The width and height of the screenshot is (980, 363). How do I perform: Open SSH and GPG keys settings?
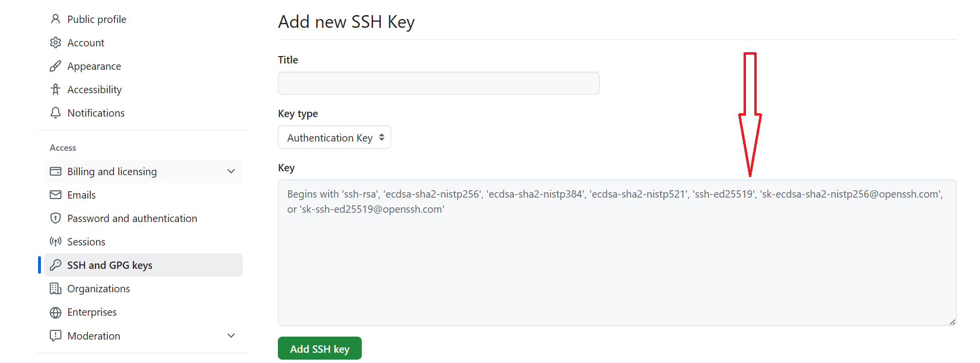[x=110, y=265]
